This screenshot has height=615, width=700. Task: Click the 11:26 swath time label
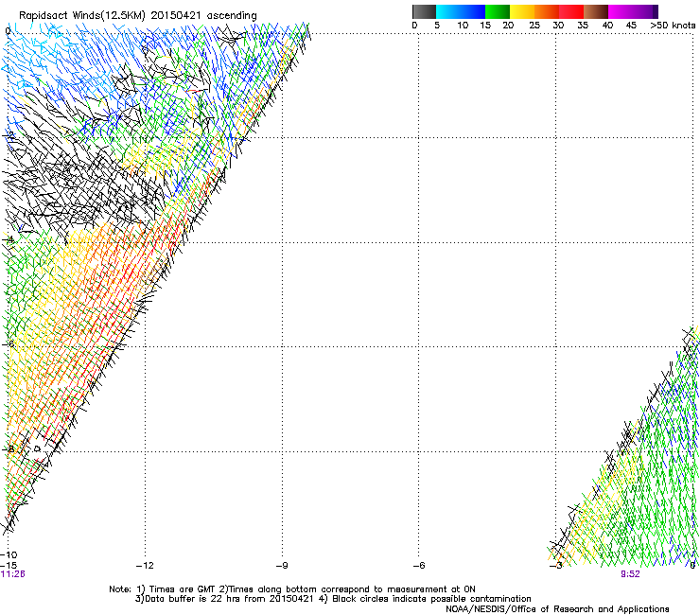(13, 574)
